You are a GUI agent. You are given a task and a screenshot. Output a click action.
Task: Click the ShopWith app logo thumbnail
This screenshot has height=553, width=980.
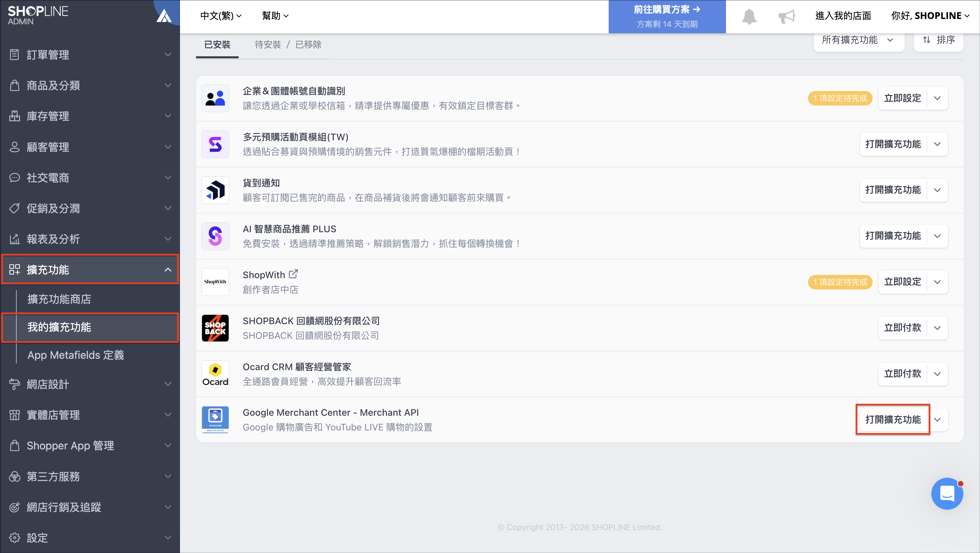coord(215,282)
